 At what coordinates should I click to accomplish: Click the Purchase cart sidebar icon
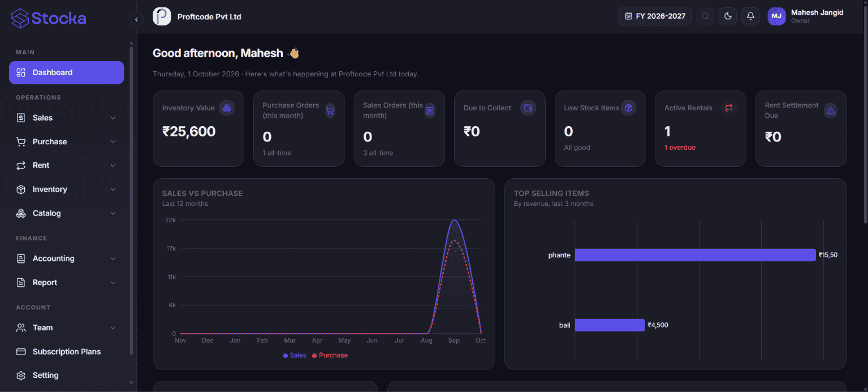pos(21,141)
